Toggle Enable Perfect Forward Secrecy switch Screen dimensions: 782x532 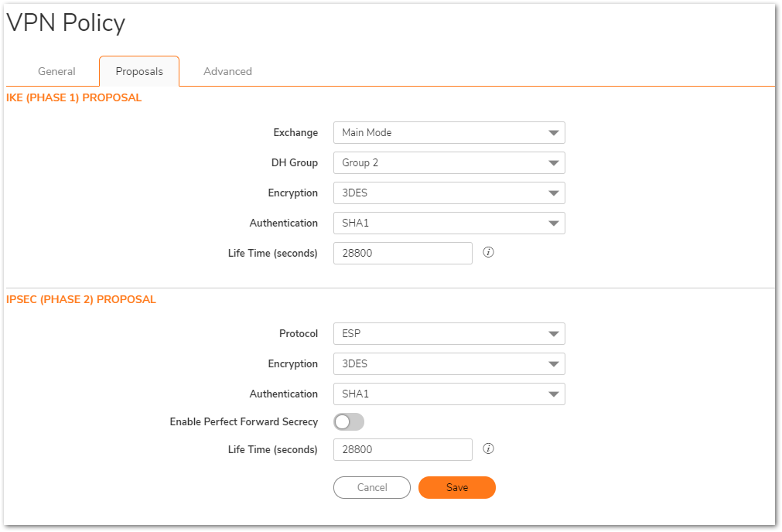click(x=349, y=421)
